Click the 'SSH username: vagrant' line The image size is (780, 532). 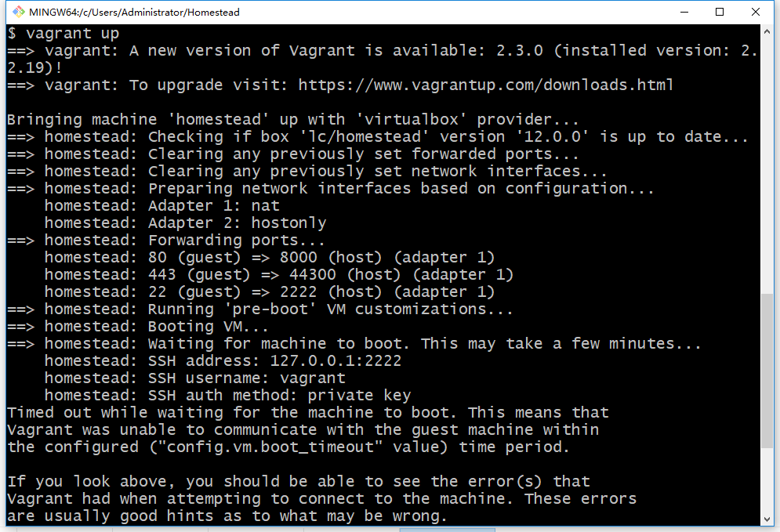(x=246, y=378)
